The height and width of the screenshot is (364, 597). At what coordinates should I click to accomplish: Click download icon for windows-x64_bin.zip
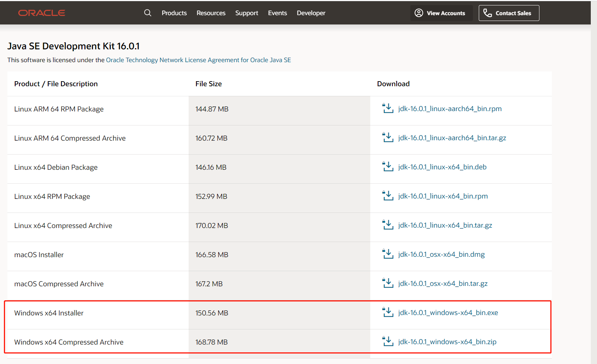tap(388, 341)
